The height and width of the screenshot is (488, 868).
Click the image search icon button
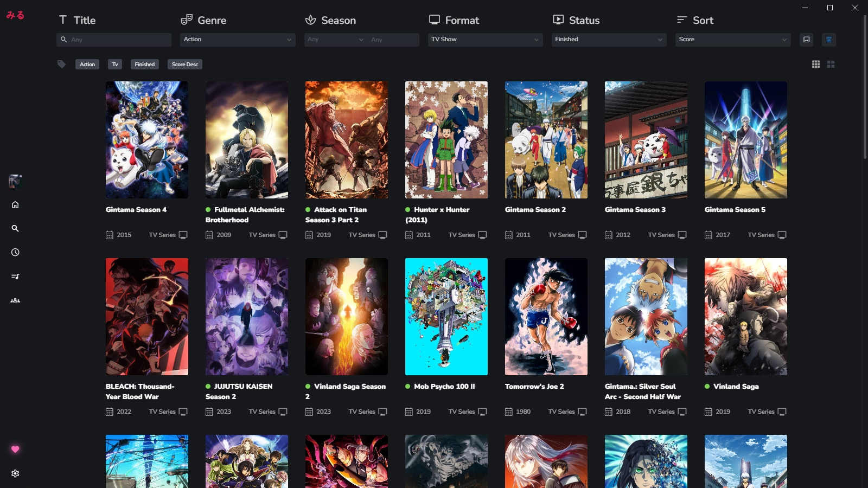pos(807,40)
